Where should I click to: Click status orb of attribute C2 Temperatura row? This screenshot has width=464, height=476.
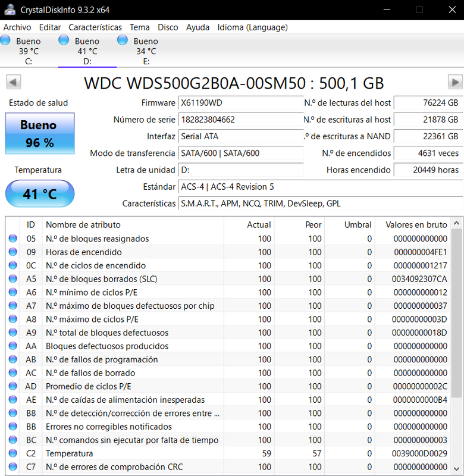coord(12,453)
